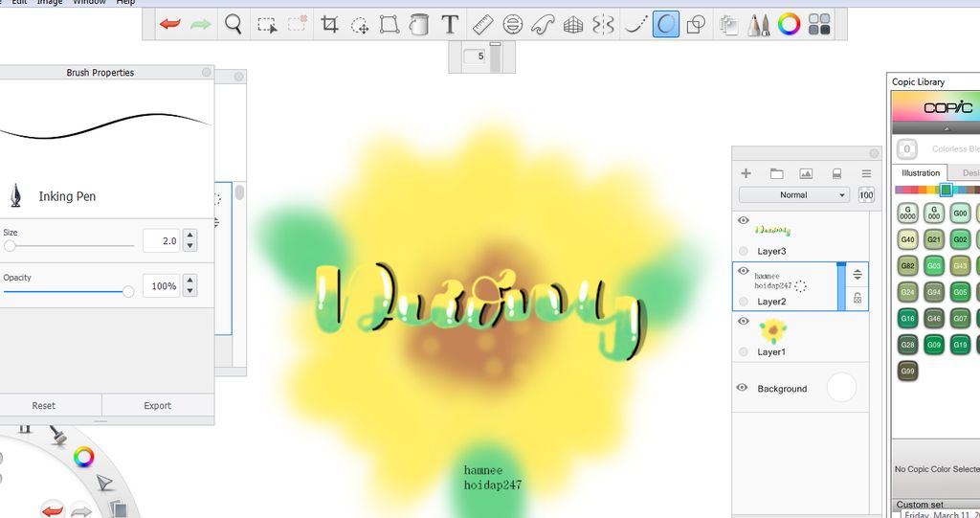Viewport: 980px width, 518px height.
Task: Hide Layer1 using its eye icon
Action: (743, 321)
